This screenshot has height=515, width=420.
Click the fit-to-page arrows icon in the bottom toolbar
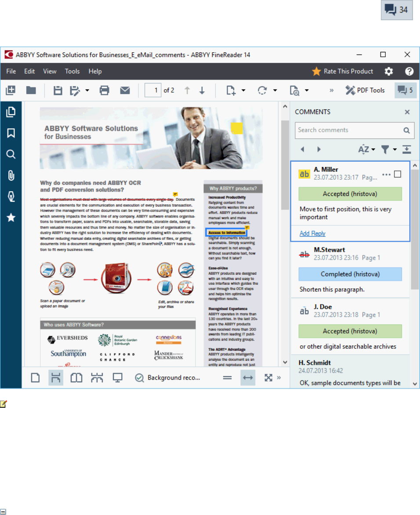coord(268,378)
